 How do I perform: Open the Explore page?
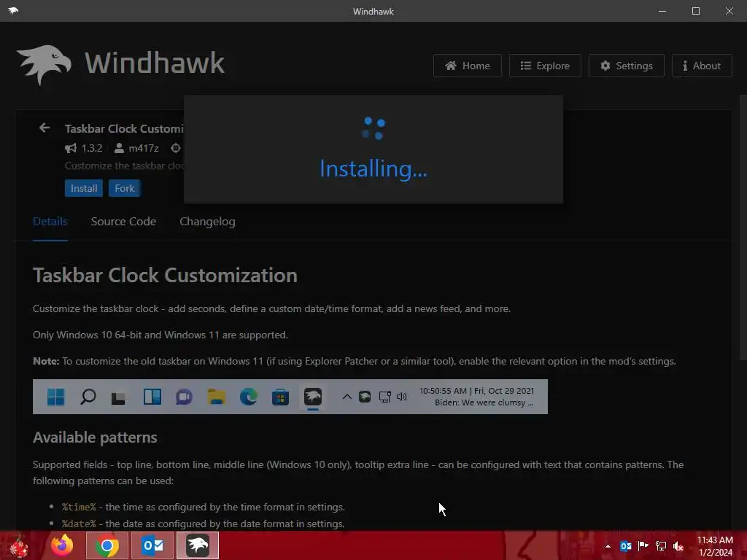[545, 66]
